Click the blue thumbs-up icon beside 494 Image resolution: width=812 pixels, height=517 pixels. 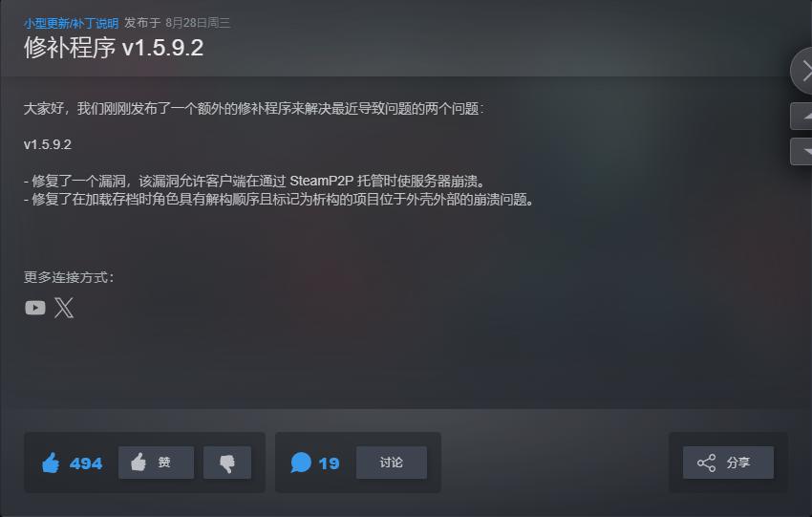pyautogui.click(x=51, y=463)
